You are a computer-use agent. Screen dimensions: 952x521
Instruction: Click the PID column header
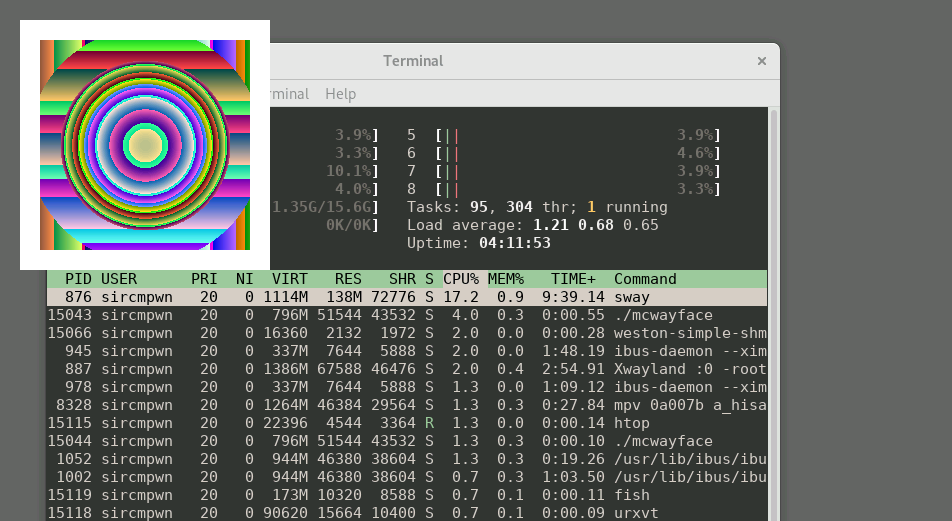(79, 279)
